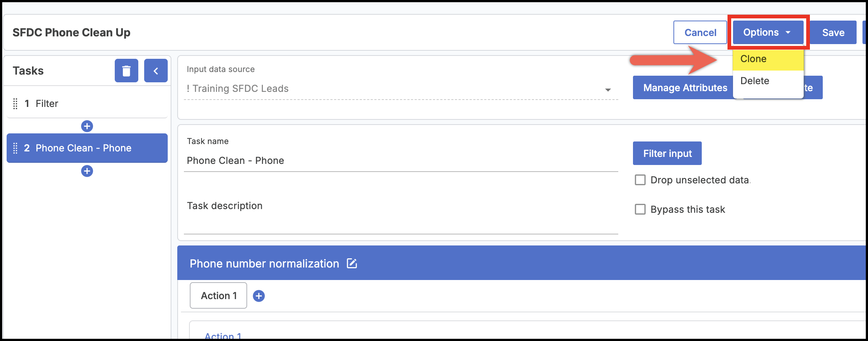Click the trash icon in Tasks panel
Image resolution: width=868 pixels, height=341 pixels.
click(x=126, y=71)
